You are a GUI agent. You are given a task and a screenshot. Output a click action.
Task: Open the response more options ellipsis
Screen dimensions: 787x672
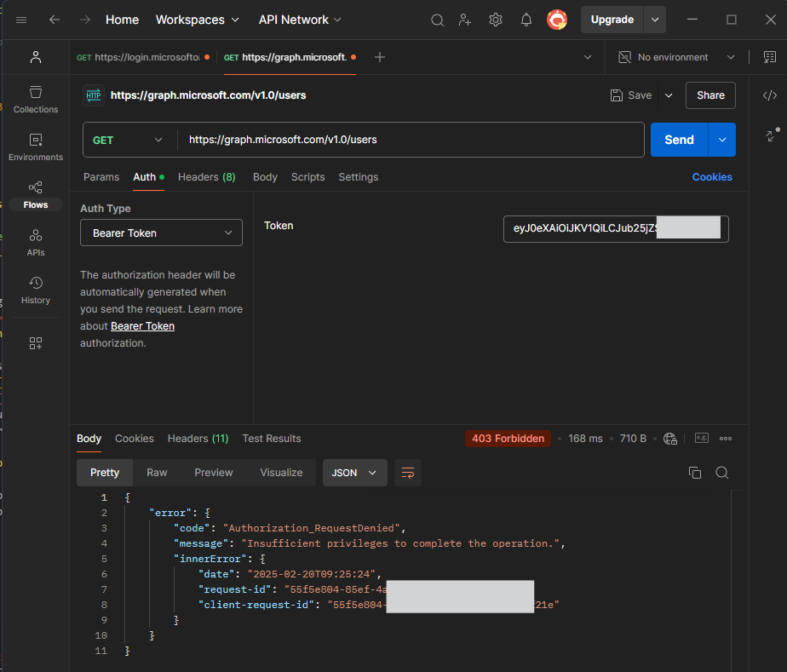tap(726, 439)
